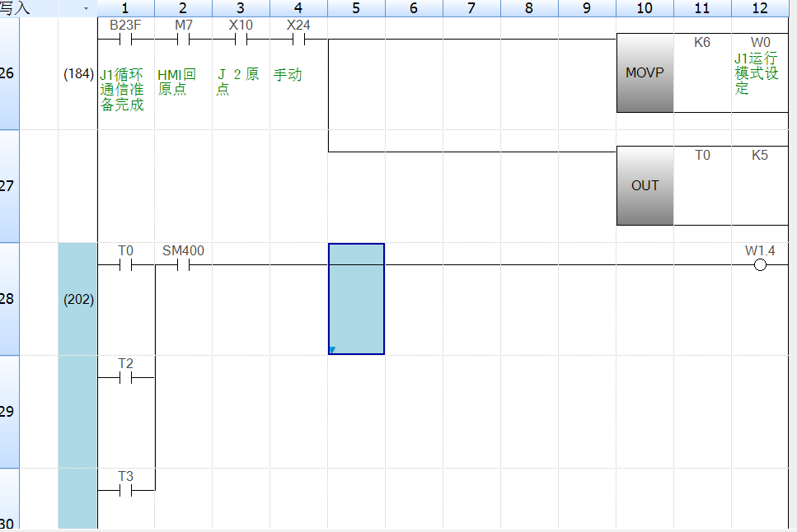Click the highlighted blue cell in row 28

[356, 299]
